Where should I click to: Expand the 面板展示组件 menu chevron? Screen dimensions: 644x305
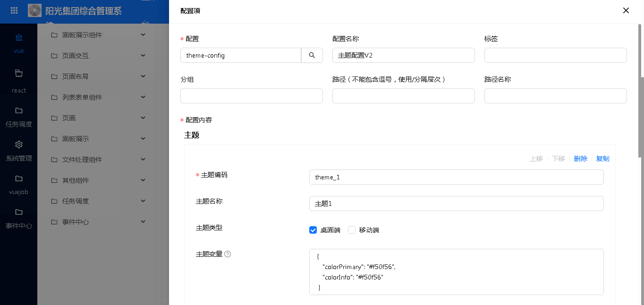(143, 34)
